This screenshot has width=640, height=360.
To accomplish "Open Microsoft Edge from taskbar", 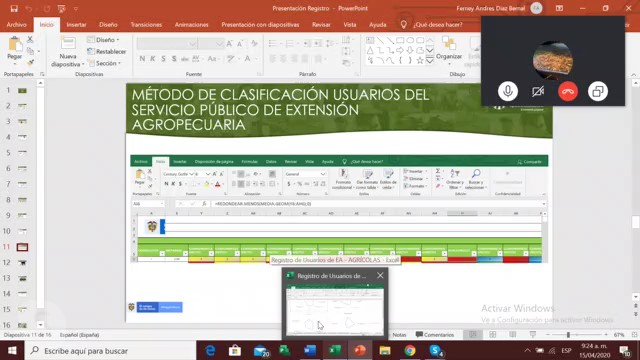I will tap(210, 351).
